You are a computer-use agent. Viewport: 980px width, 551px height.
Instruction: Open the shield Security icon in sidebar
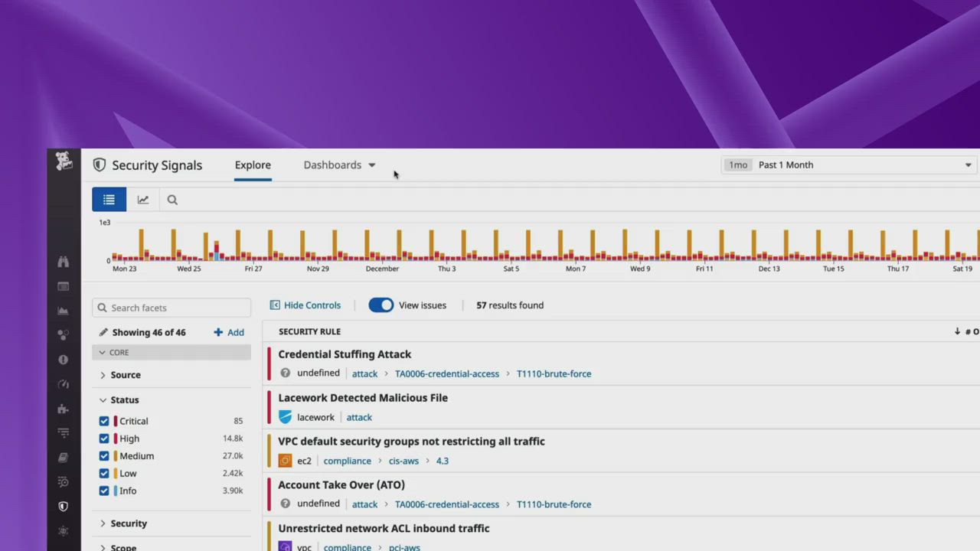point(64,507)
